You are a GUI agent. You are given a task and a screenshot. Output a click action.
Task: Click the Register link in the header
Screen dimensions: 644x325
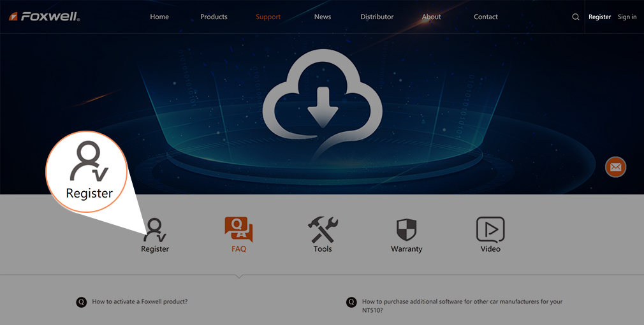pos(599,17)
